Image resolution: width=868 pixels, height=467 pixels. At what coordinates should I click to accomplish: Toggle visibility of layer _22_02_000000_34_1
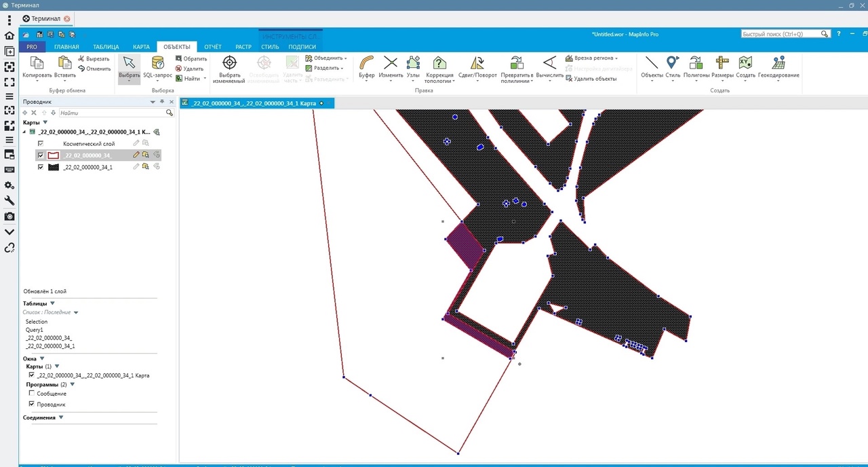point(41,166)
